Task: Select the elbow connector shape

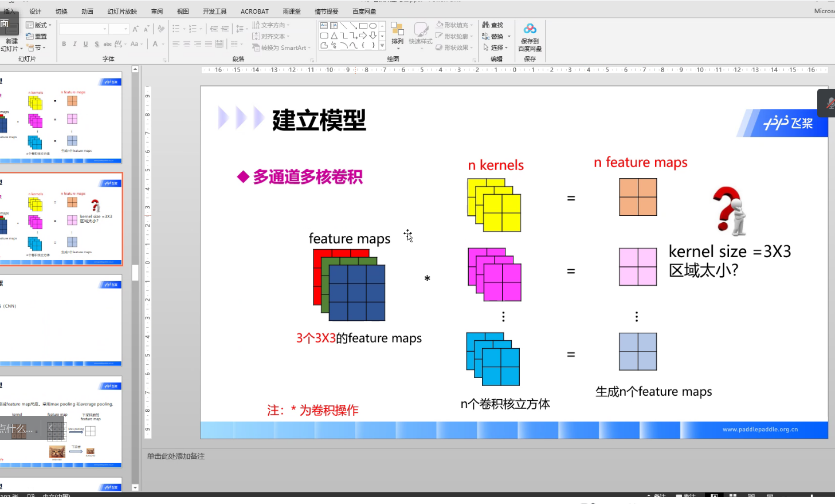Action: click(x=344, y=36)
